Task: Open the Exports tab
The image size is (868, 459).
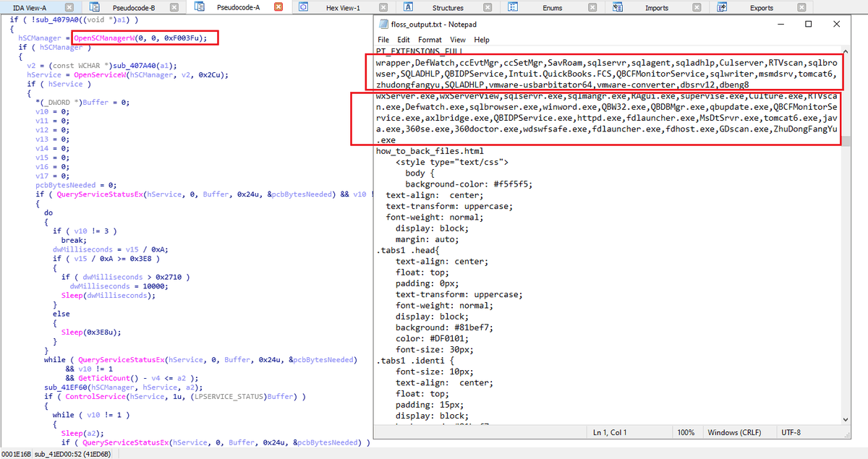Action: point(762,8)
